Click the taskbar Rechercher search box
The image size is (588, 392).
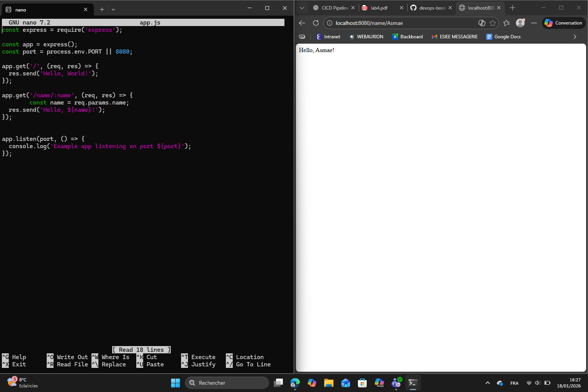pyautogui.click(x=227, y=383)
